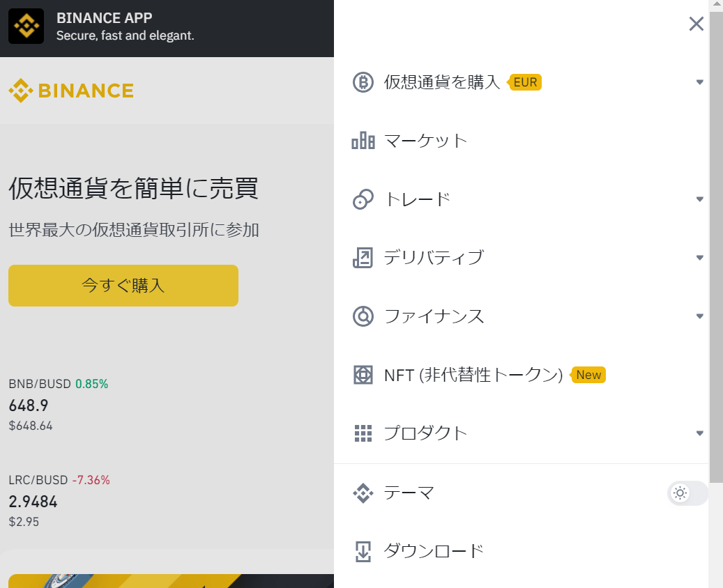This screenshot has height=588, width=723.
Task: Open the NFT (非代替性トークン) menu entry
Action: coord(521,375)
